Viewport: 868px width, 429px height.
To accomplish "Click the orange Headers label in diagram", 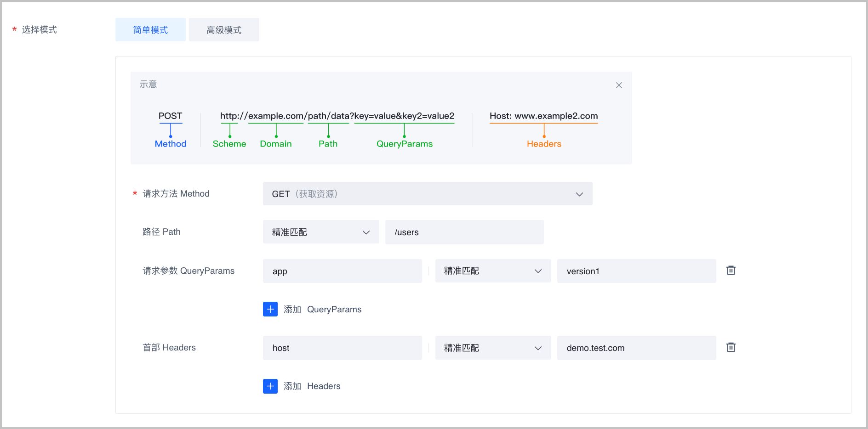I will coord(544,144).
